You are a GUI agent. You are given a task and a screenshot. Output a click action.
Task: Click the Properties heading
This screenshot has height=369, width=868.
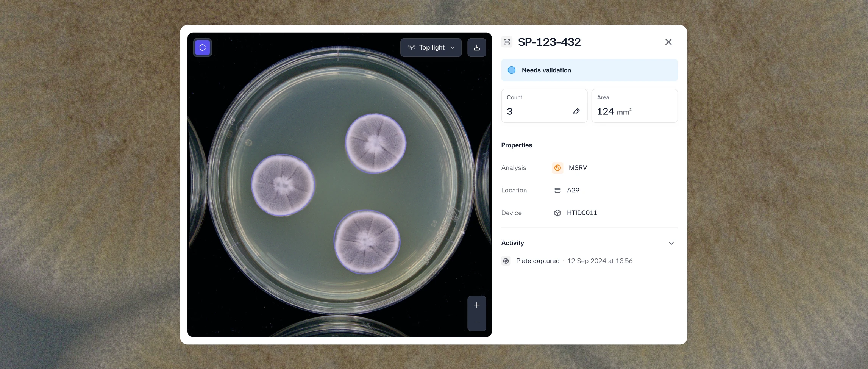(517, 145)
